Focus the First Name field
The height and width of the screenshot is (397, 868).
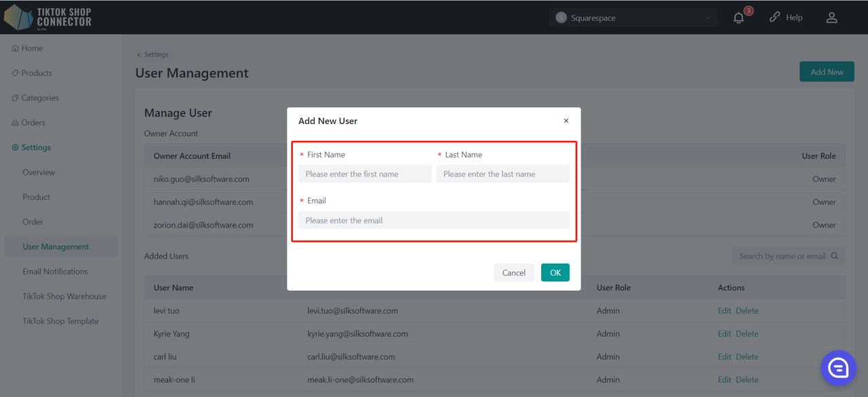(x=365, y=174)
